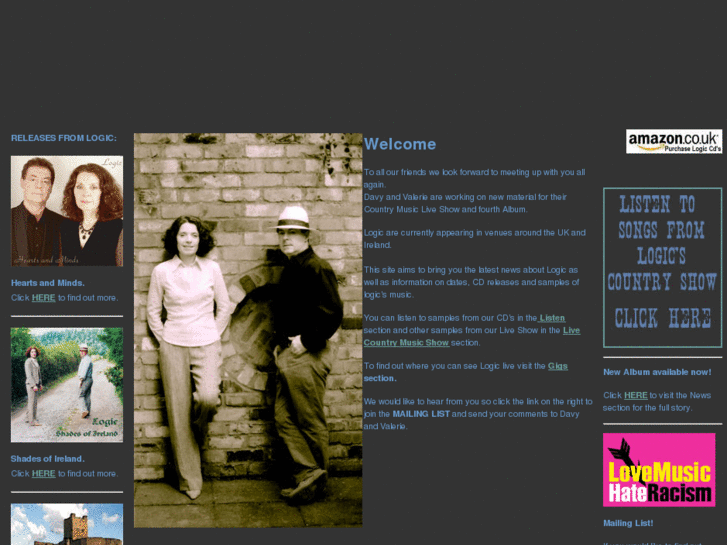Open the Amazon.co.uk purchase Logic CDs banner

click(x=674, y=141)
